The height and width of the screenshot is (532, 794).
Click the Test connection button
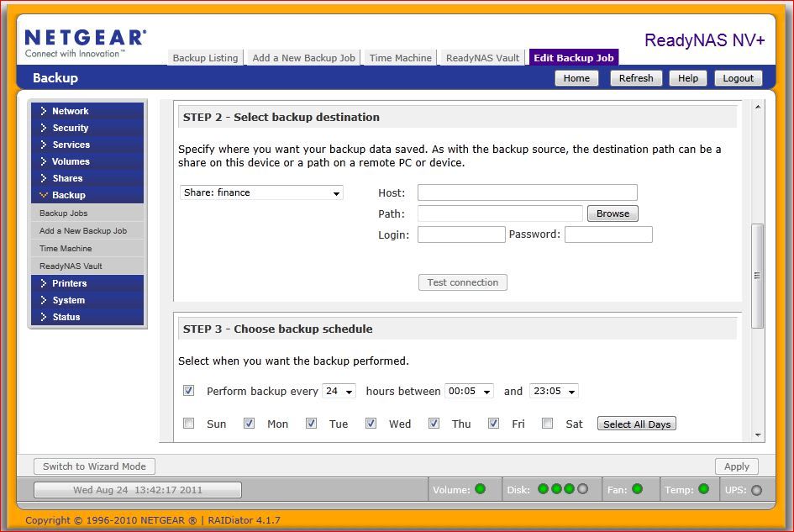click(462, 282)
